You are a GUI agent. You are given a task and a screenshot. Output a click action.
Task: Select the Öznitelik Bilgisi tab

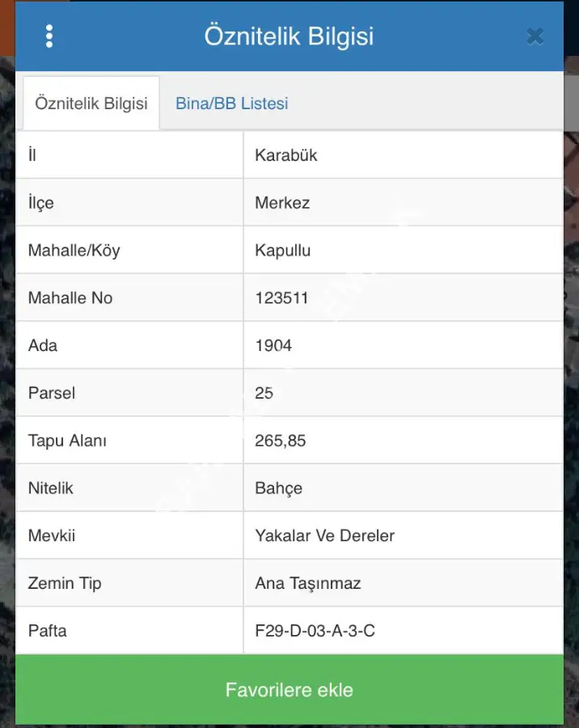[x=91, y=104]
